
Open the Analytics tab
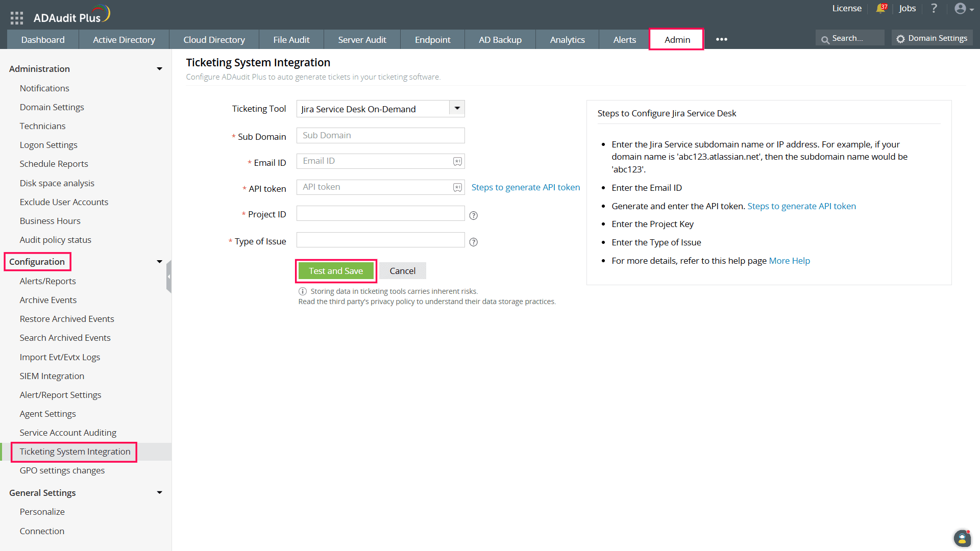pos(567,39)
